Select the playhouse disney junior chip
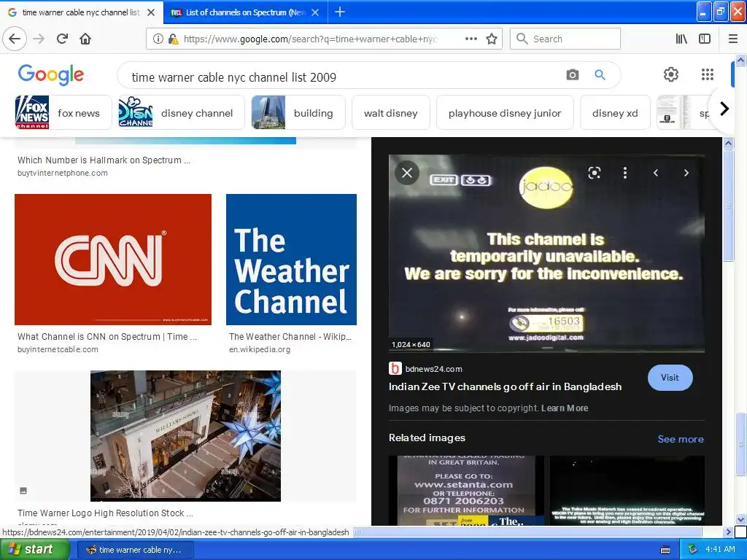 tap(505, 113)
